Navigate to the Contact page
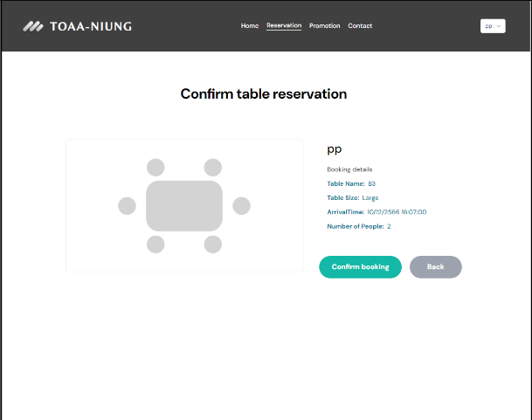 pos(360,26)
